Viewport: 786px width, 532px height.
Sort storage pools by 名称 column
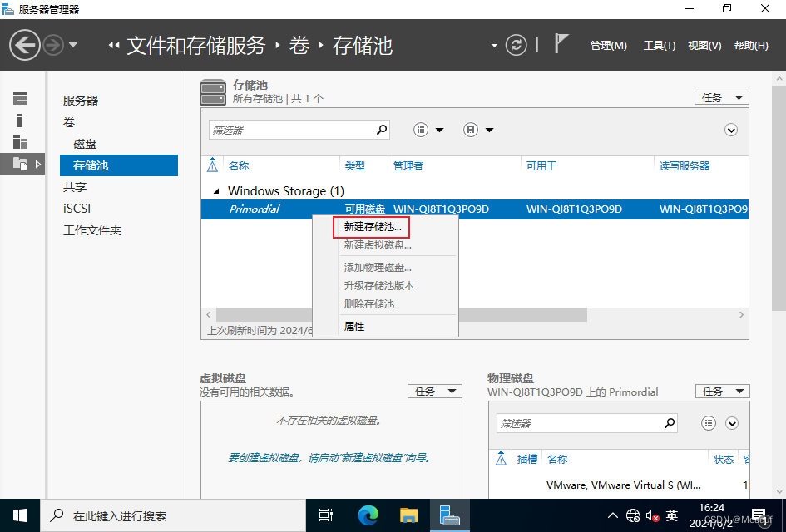click(x=239, y=165)
